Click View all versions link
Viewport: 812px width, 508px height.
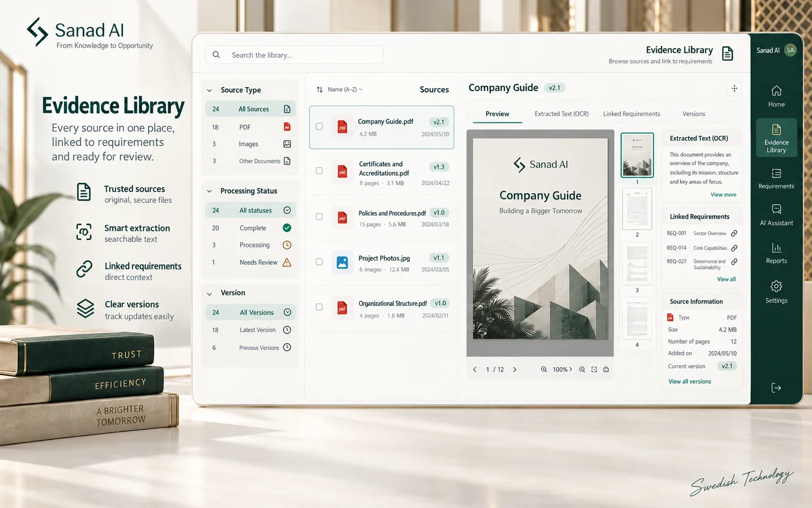tap(689, 382)
